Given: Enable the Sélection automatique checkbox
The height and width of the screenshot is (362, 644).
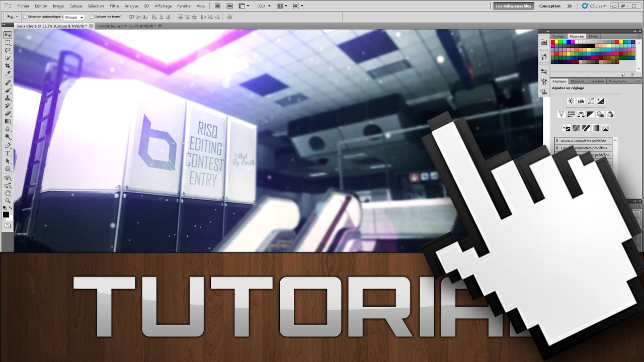Looking at the screenshot, I should 25,17.
